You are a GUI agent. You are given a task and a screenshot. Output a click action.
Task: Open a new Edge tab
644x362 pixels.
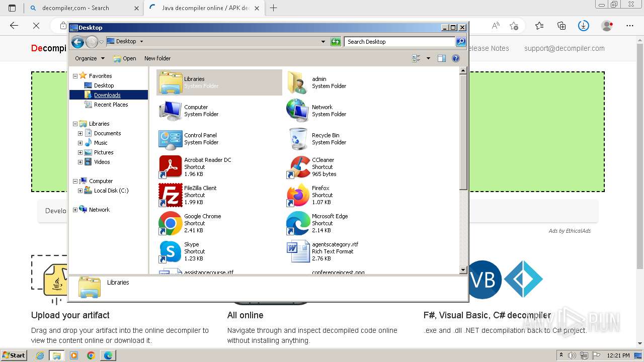[274, 8]
